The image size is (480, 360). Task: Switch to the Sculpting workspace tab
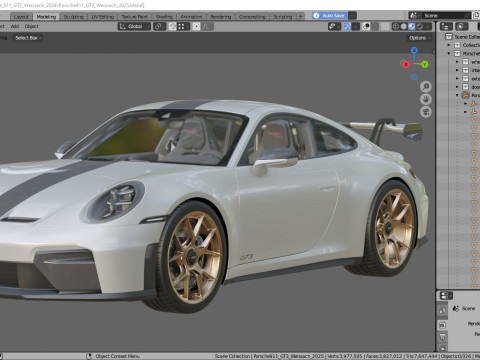pos(73,16)
